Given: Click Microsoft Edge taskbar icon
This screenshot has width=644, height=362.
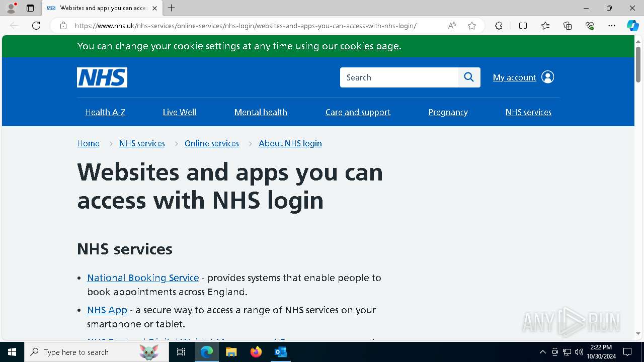Looking at the screenshot, I should click(x=207, y=352).
